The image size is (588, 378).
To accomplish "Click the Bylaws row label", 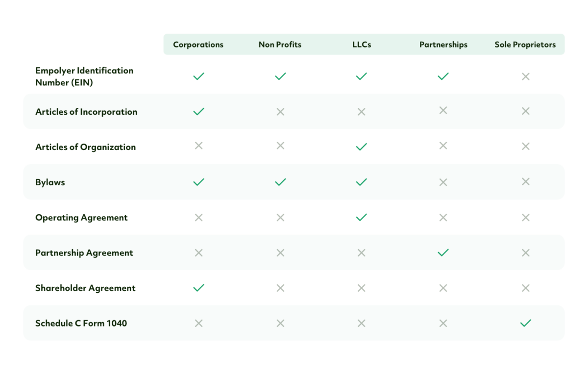I will 50,182.
